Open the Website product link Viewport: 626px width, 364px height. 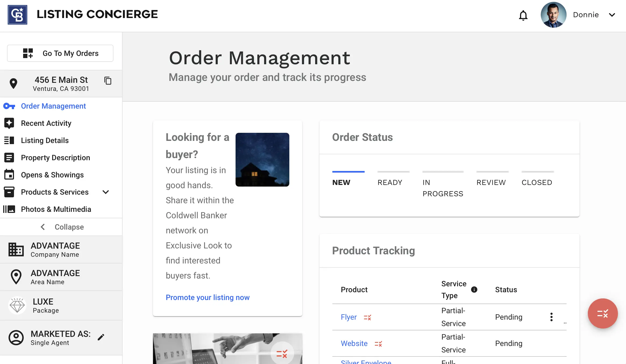354,343
